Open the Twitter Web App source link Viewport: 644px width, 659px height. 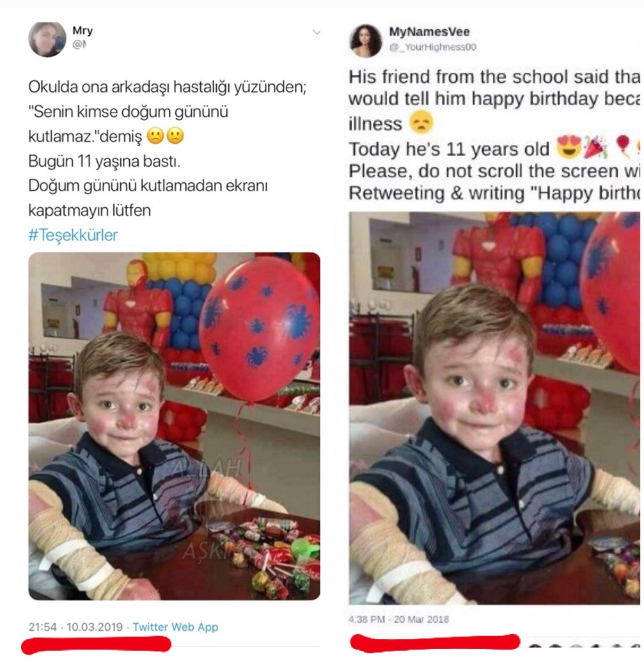point(175,626)
